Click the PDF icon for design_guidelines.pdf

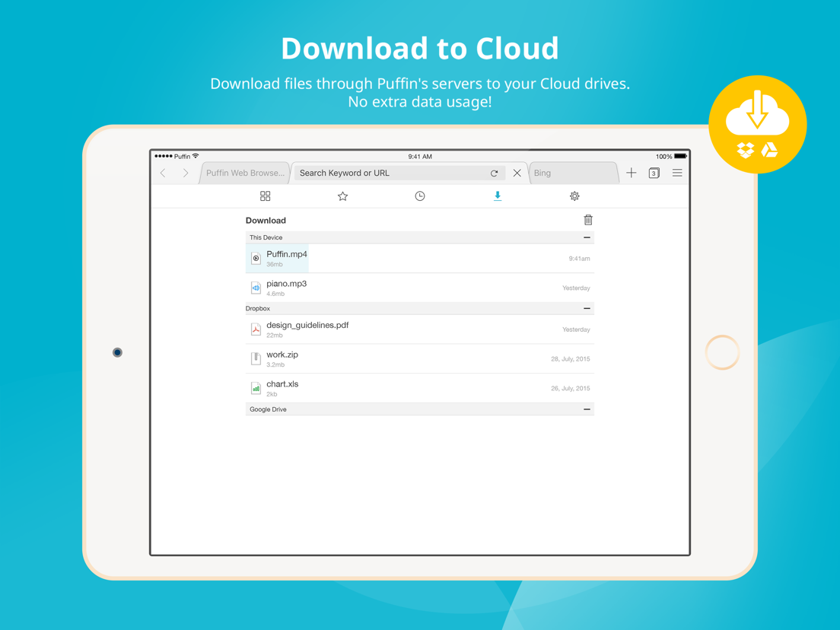point(256,329)
